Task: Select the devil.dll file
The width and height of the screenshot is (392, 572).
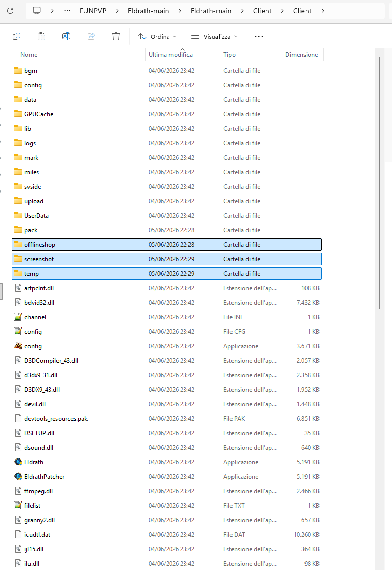Action: coord(167,404)
